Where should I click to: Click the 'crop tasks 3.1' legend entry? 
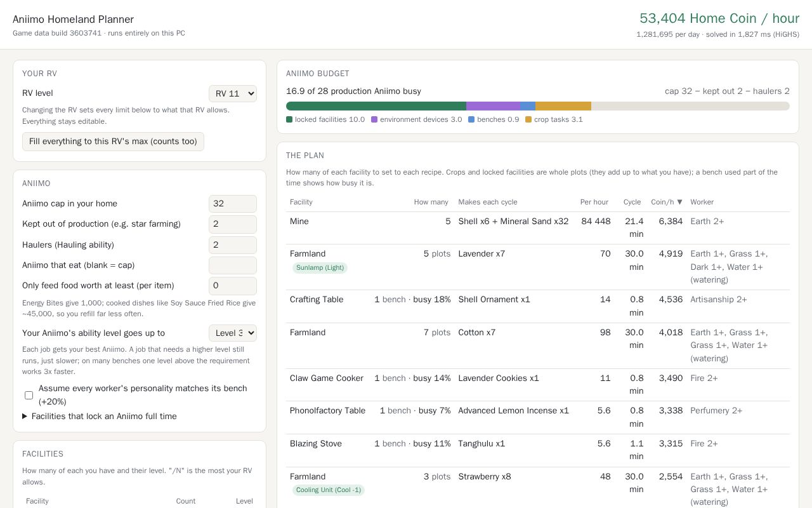(x=554, y=119)
